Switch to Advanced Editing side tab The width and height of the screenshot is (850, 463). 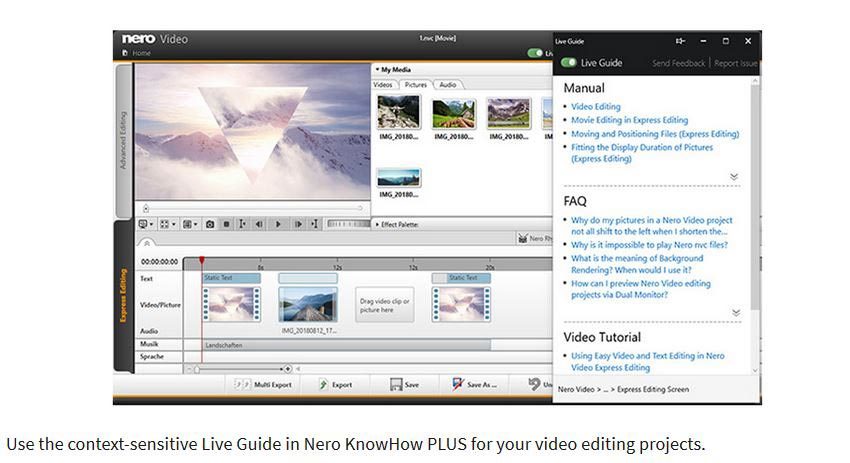click(x=124, y=140)
